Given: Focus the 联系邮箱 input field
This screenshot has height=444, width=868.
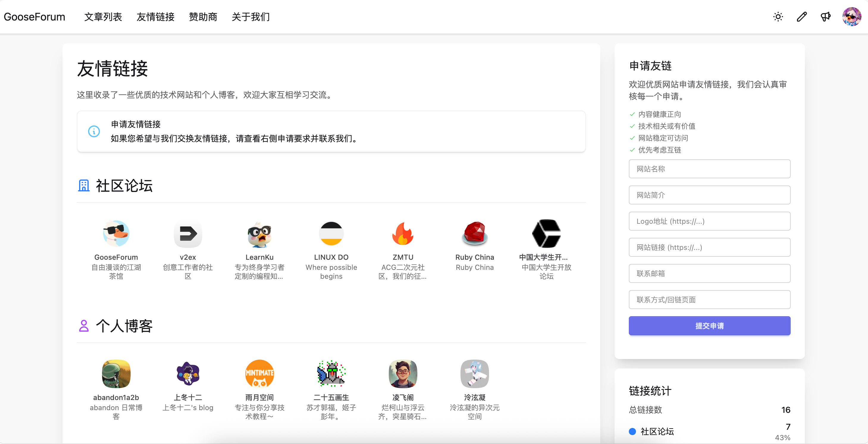Looking at the screenshot, I should pos(709,274).
